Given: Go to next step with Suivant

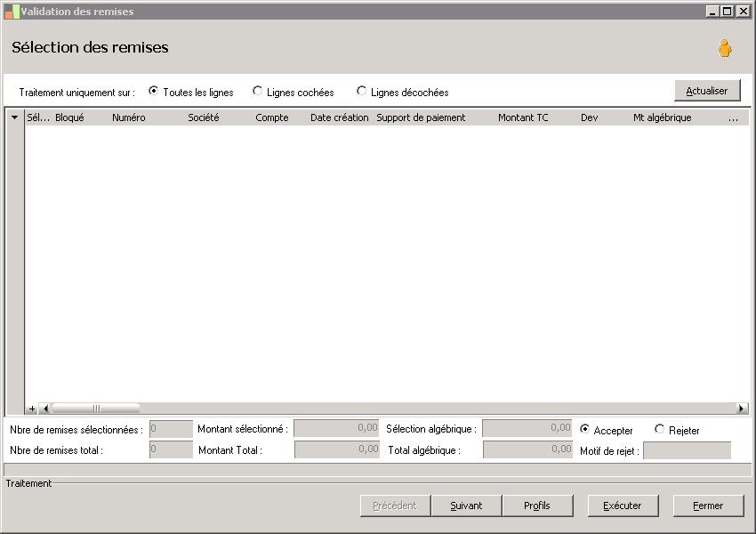Looking at the screenshot, I should point(466,506).
